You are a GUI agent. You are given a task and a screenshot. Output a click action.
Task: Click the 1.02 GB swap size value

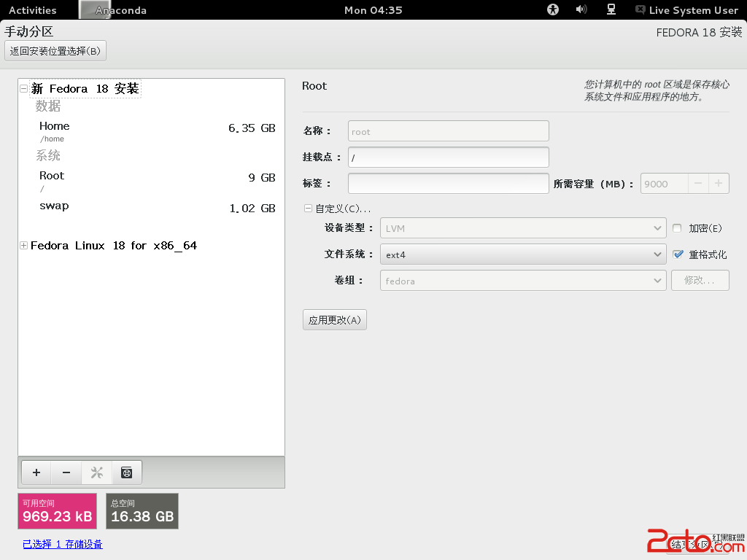(x=252, y=208)
